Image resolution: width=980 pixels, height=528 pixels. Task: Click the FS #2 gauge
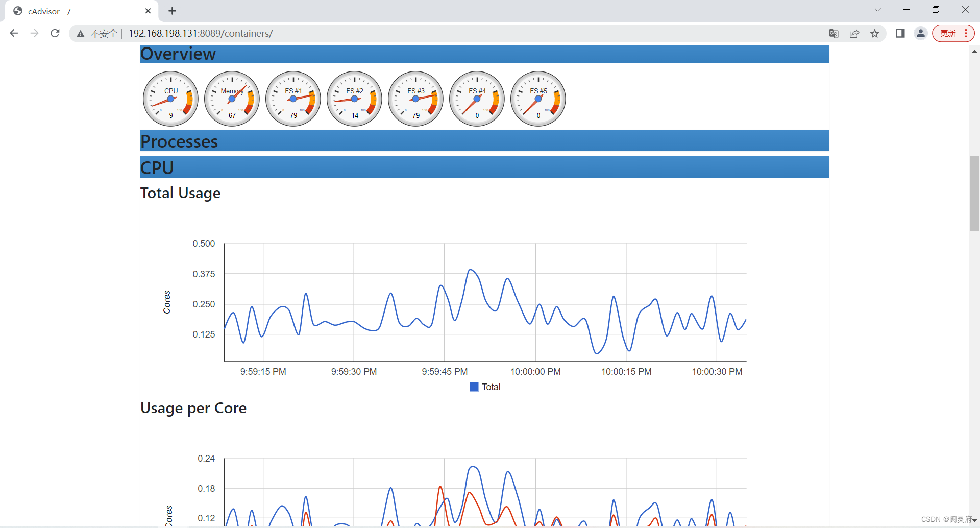pos(355,99)
